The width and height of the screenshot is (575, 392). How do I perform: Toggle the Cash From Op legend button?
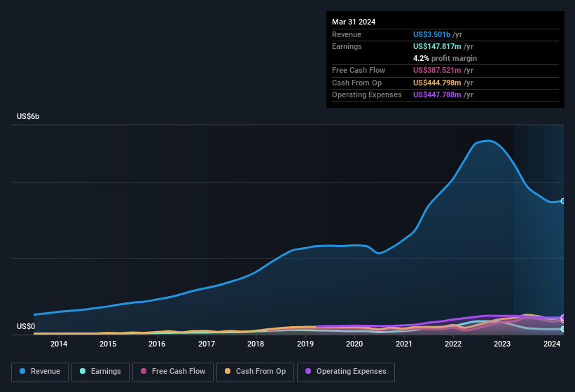[x=255, y=372]
